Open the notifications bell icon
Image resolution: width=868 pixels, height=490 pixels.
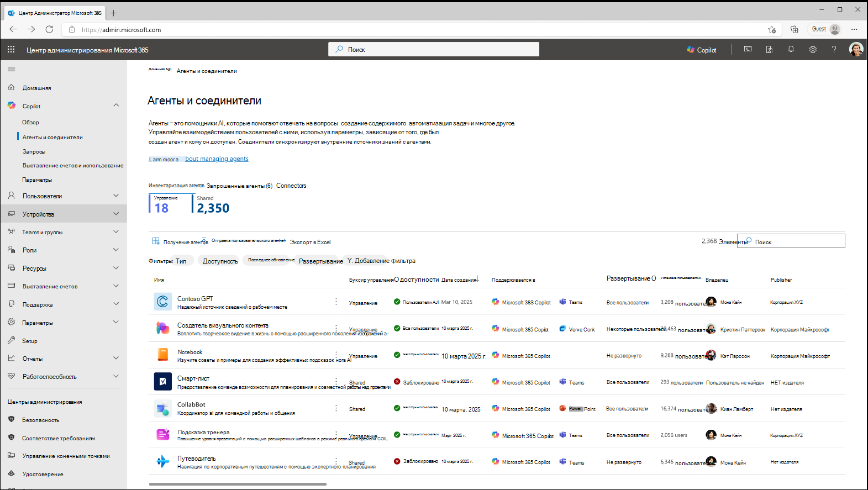click(791, 49)
